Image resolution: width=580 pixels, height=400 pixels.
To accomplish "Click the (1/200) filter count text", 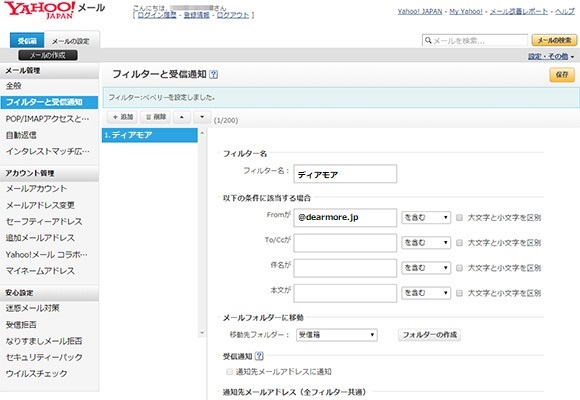I will (x=226, y=120).
